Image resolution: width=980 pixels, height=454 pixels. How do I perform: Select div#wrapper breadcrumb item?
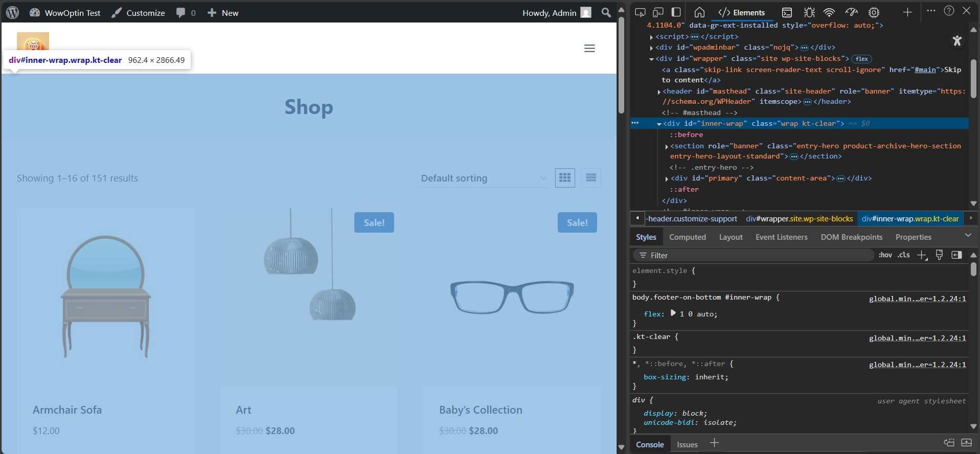pyautogui.click(x=800, y=219)
